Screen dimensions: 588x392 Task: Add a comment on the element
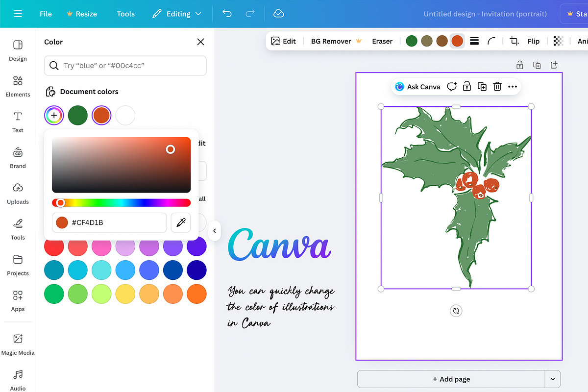pos(452,87)
